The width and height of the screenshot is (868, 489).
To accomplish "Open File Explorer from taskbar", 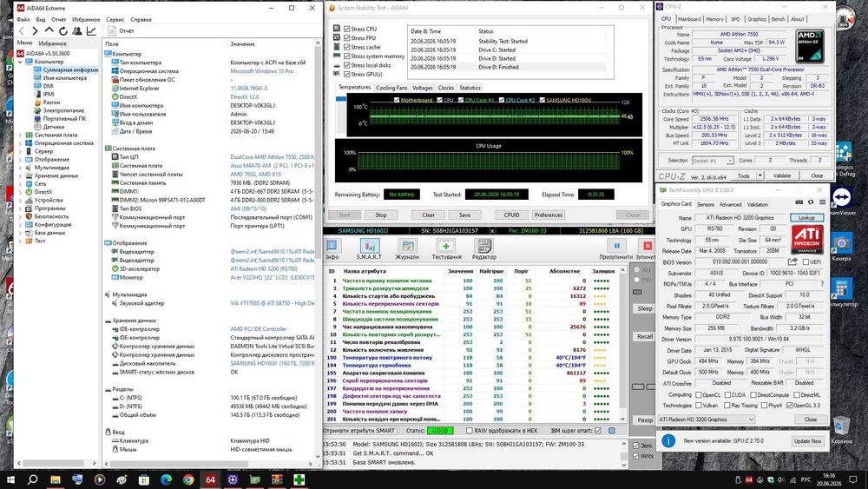I will click(x=56, y=479).
